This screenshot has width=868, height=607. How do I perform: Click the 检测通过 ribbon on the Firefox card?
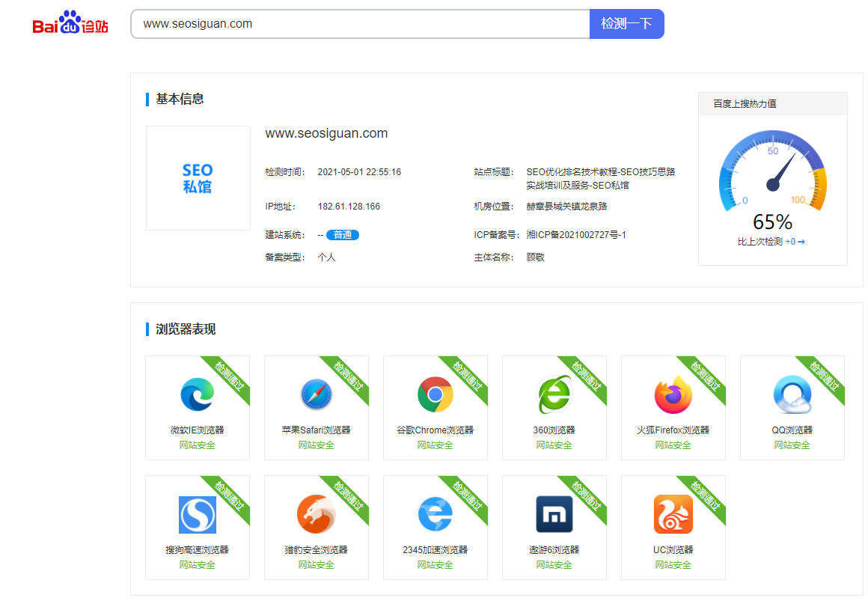click(x=706, y=376)
